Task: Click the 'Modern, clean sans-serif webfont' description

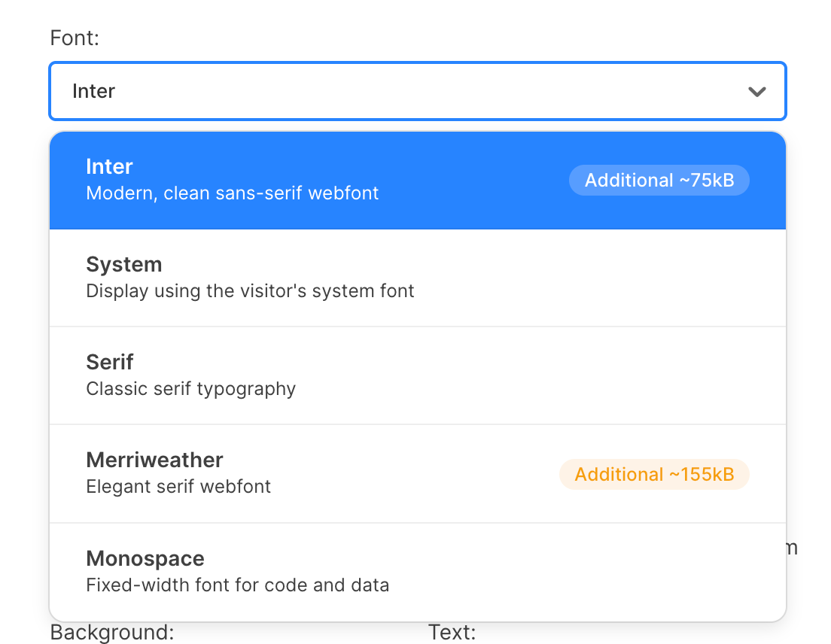Action: point(232,193)
